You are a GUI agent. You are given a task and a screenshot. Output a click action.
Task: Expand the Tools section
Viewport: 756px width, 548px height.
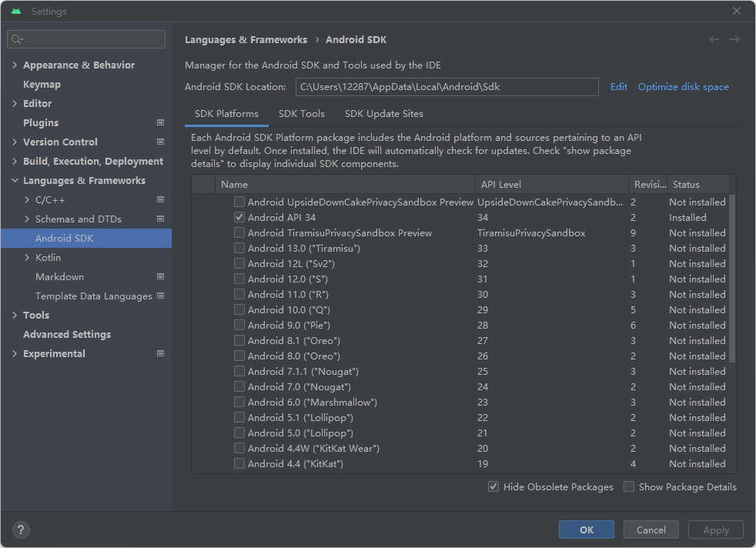click(x=15, y=316)
